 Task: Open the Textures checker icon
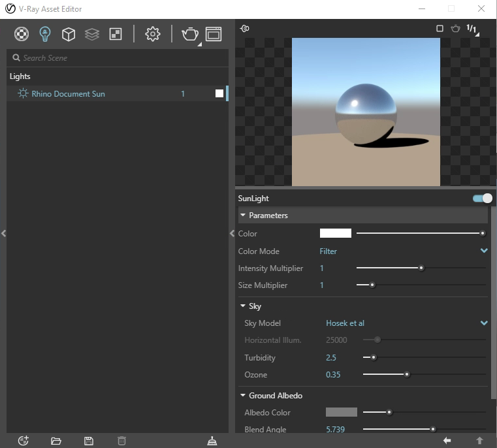click(116, 34)
